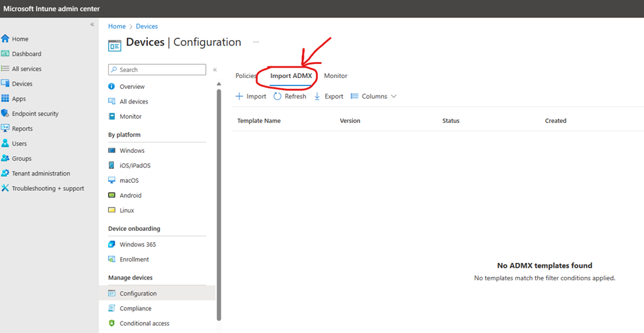Click the Conditional access shield icon
The image size is (644, 333).
pyautogui.click(x=111, y=323)
